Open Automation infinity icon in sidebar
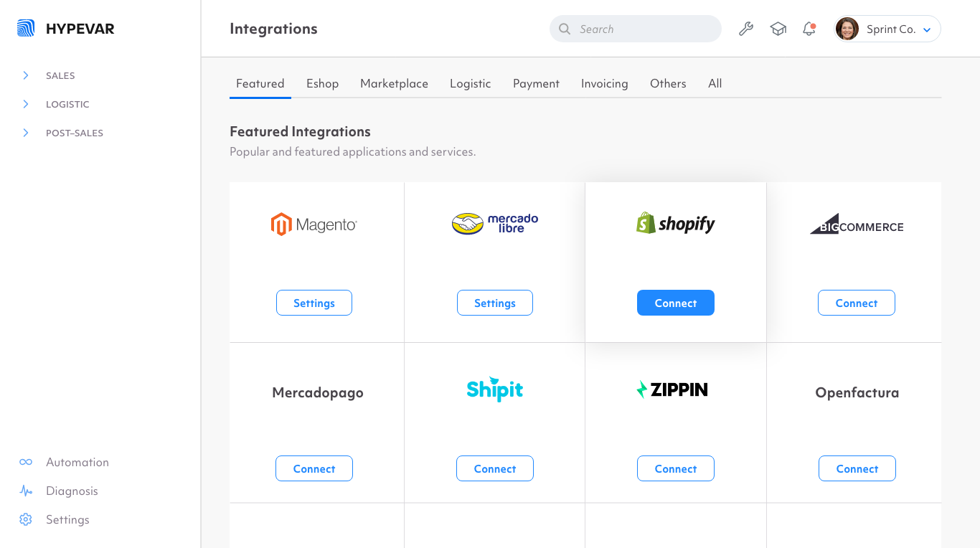Viewport: 980px width, 548px height. (26, 463)
